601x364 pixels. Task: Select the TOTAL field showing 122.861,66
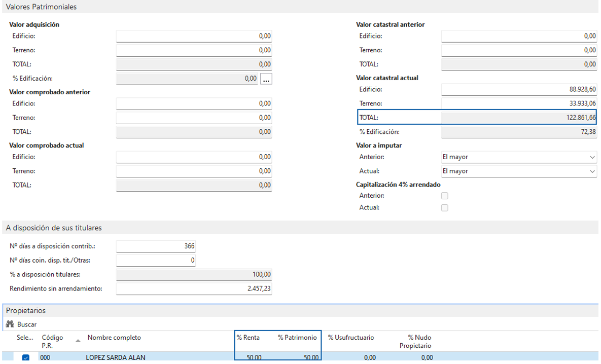pos(519,118)
